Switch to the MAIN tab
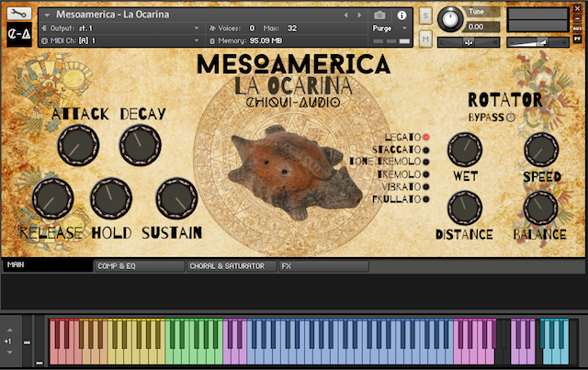 [47, 265]
